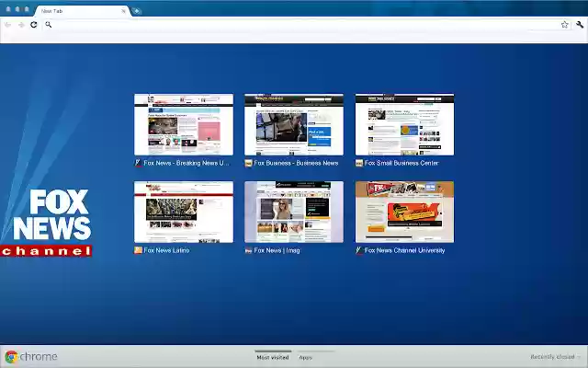Click the 'Fox News - Breaking News U...' link
Viewport: 588px width, 368px height.
point(187,164)
